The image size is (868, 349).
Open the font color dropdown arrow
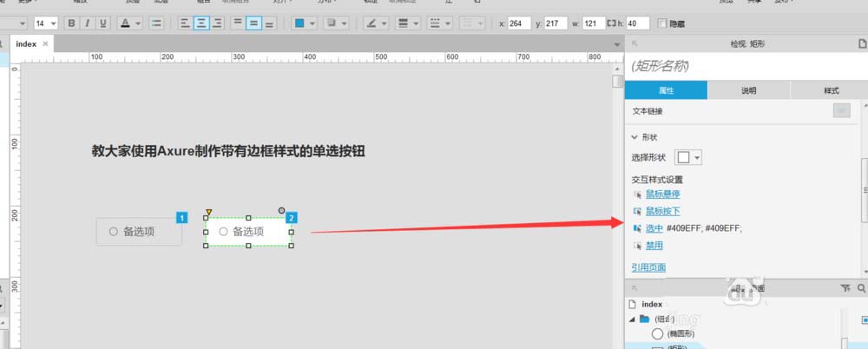(138, 23)
